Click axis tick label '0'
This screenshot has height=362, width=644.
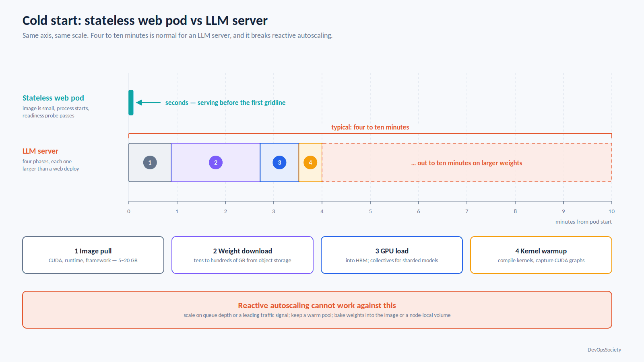(129, 211)
